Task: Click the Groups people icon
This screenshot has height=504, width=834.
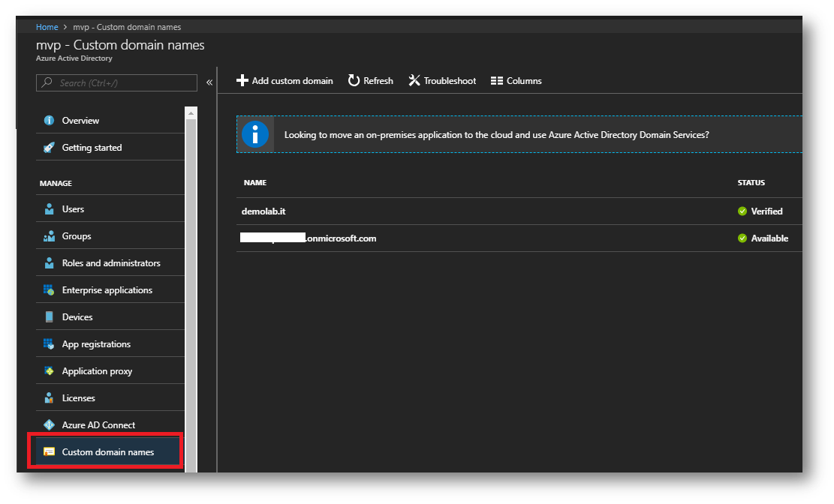Action: 49,236
